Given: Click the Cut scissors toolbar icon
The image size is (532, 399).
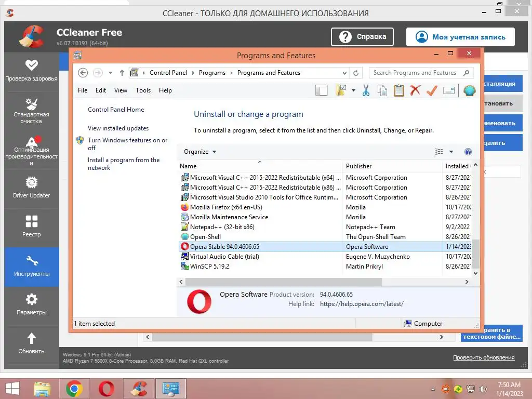Looking at the screenshot, I should click(x=366, y=90).
